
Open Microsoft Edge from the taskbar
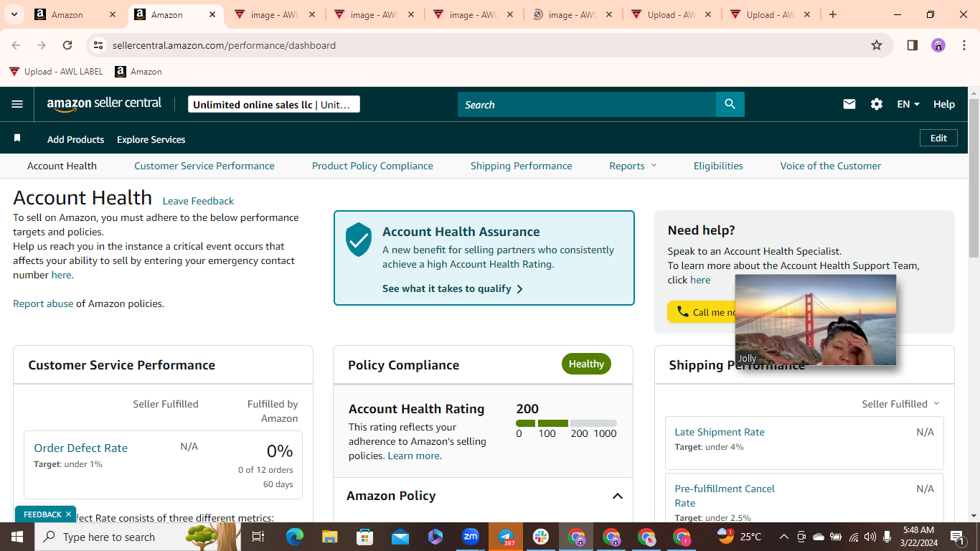tap(295, 537)
